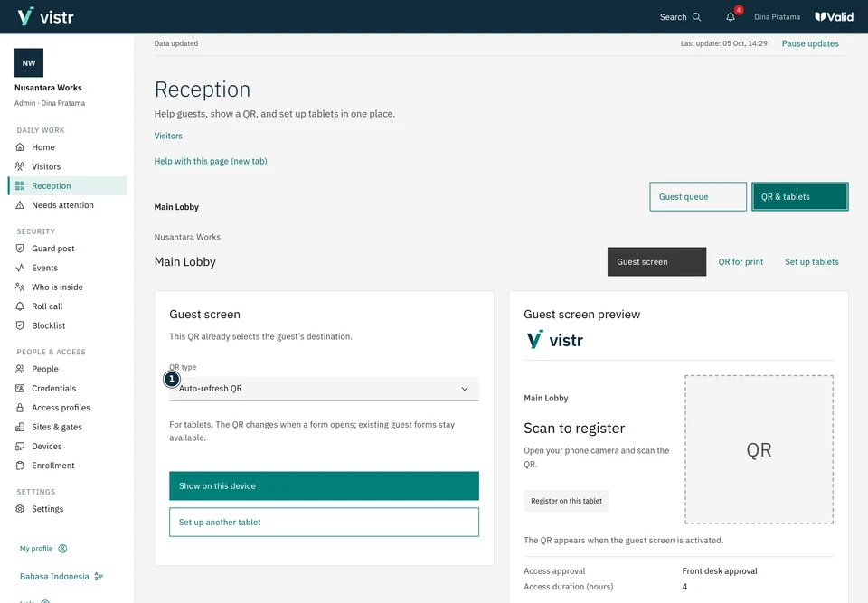The image size is (868, 603).
Task: Click Pause updates link
Action: tap(810, 43)
